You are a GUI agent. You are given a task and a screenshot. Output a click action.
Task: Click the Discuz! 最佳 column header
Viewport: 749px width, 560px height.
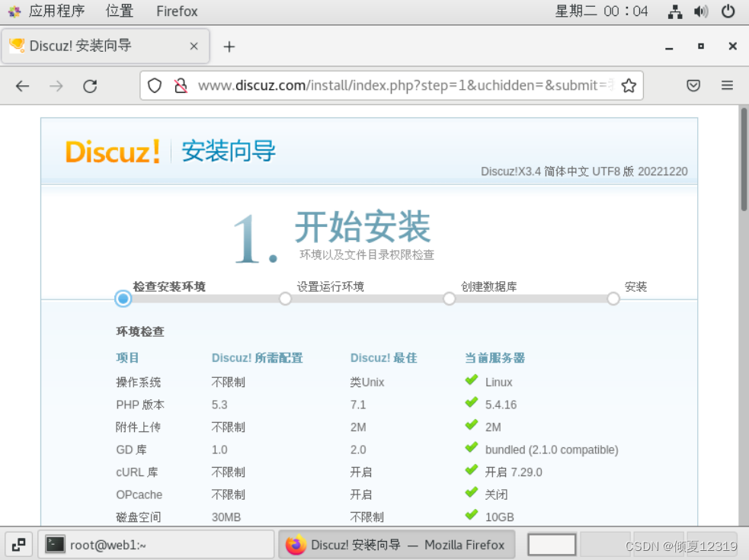[x=383, y=358]
